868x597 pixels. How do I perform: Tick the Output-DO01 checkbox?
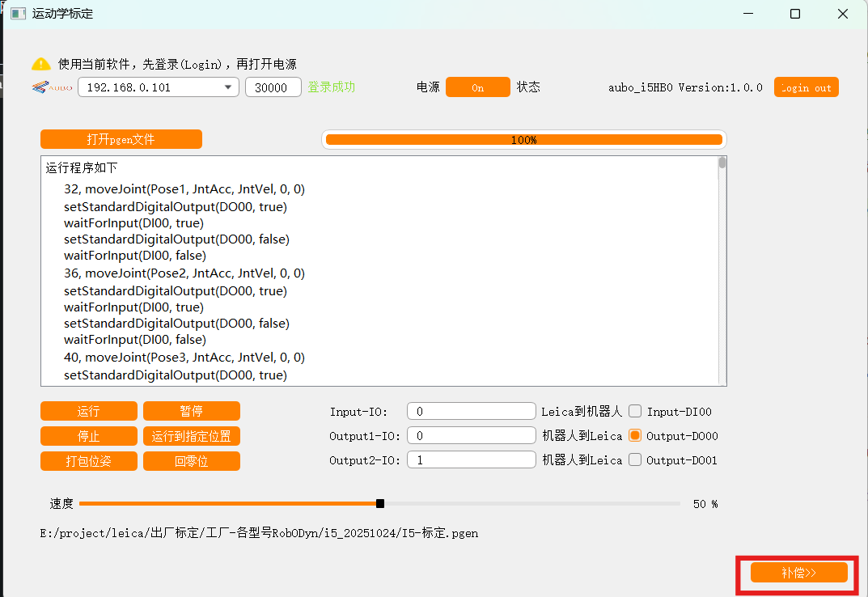tap(636, 460)
